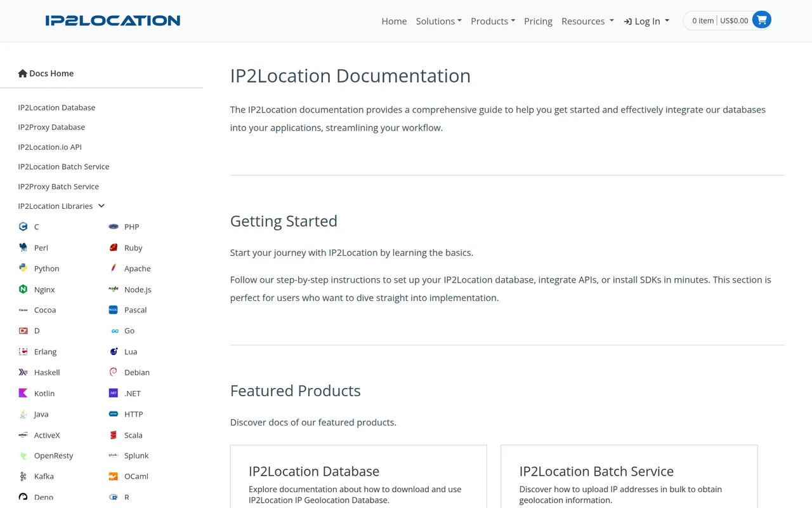Click the Kotlin library text link

point(44,394)
